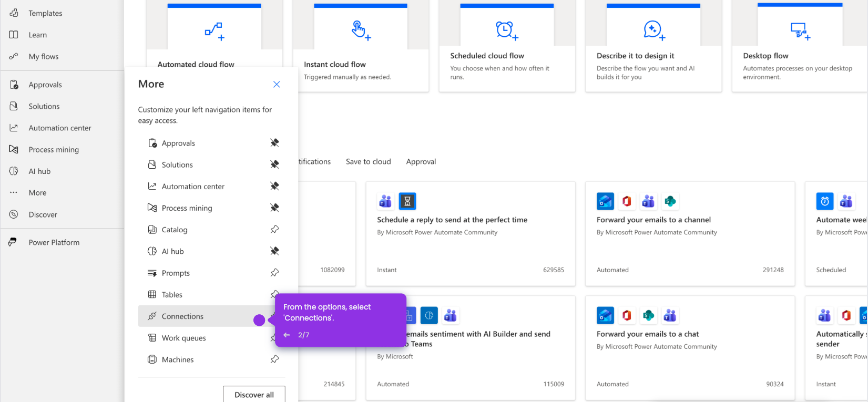Switch to Approval templates tab
Viewport: 868px width, 402px height.
coord(421,161)
